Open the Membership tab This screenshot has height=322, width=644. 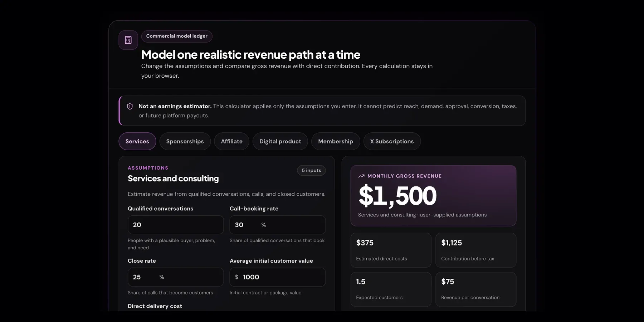tap(336, 141)
